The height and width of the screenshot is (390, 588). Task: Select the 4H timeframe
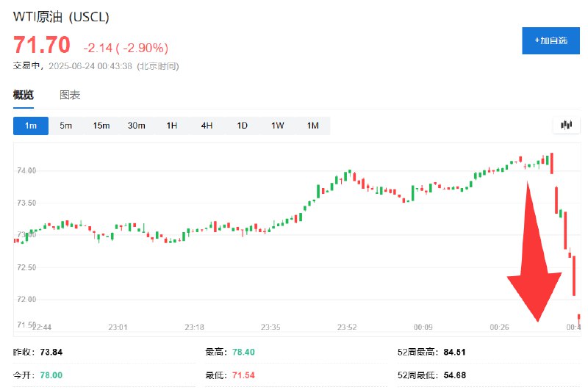(x=207, y=126)
